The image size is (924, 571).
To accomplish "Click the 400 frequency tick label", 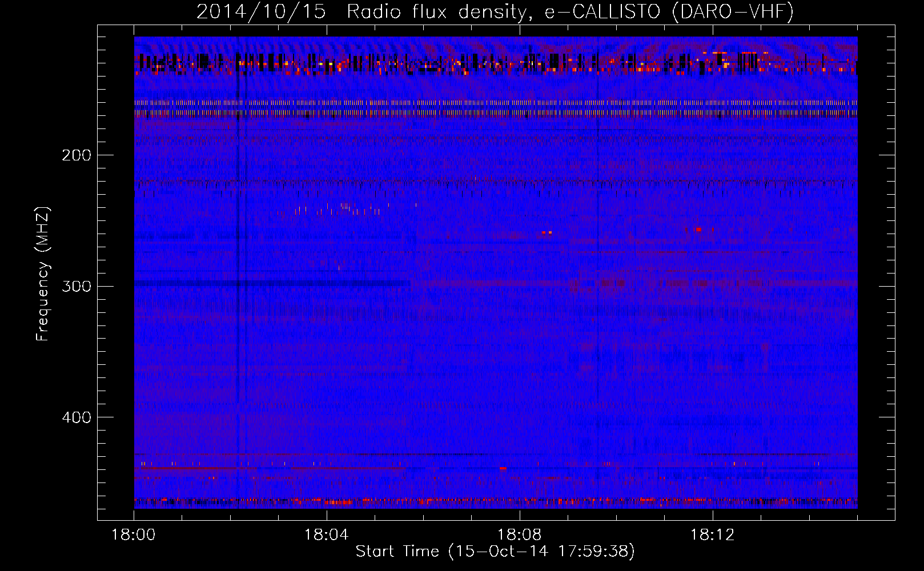I will [x=77, y=417].
